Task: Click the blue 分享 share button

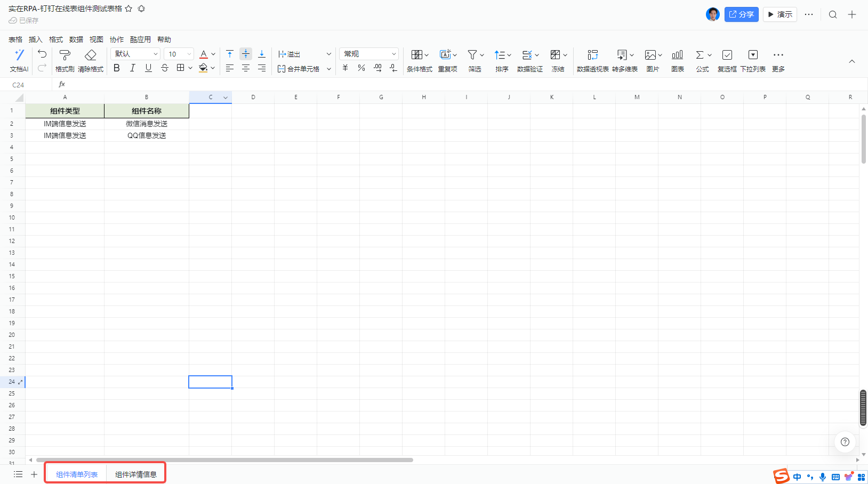Action: click(x=741, y=14)
